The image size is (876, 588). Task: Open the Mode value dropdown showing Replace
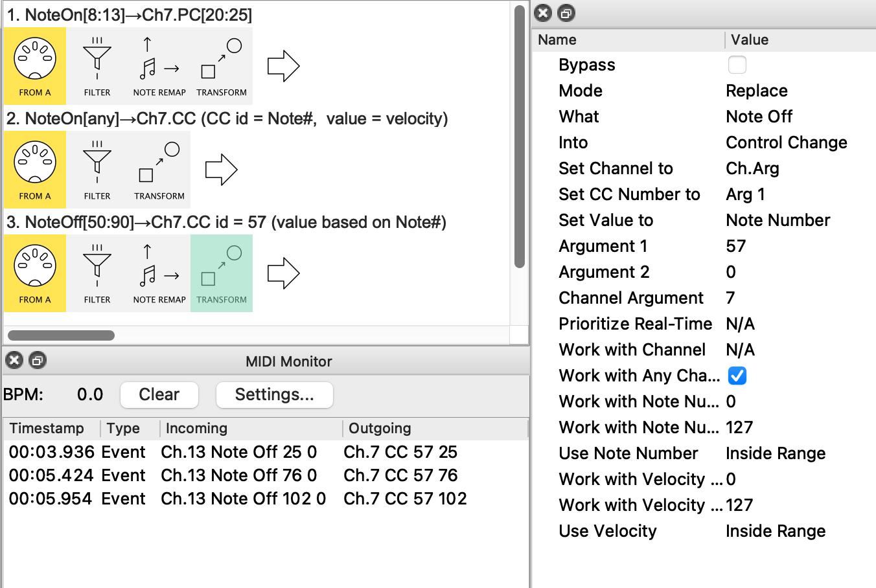pyautogui.click(x=757, y=91)
